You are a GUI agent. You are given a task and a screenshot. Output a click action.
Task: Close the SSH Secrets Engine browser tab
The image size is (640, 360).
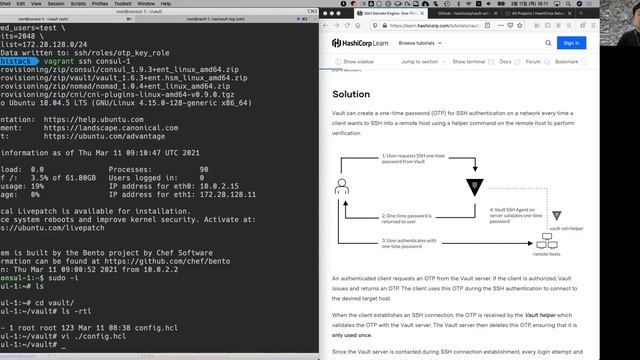point(422,13)
